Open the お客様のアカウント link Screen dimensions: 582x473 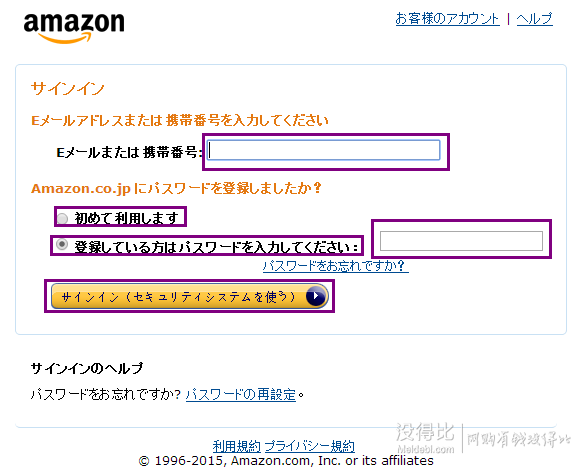pos(447,18)
